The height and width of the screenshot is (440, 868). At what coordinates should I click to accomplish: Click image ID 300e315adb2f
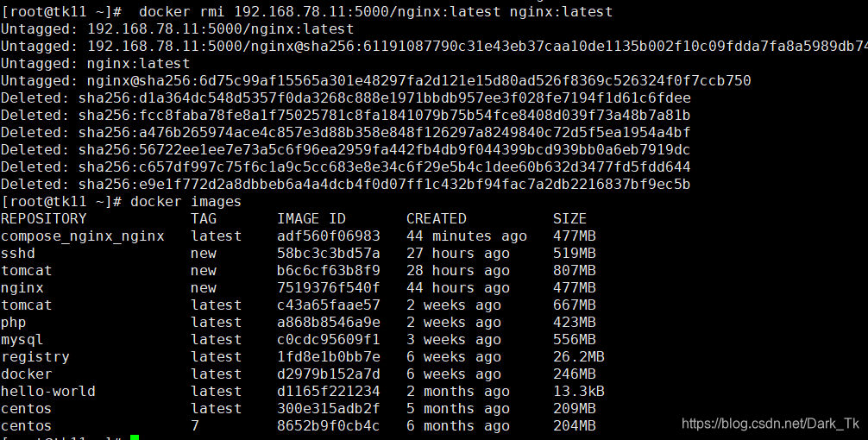(328, 408)
